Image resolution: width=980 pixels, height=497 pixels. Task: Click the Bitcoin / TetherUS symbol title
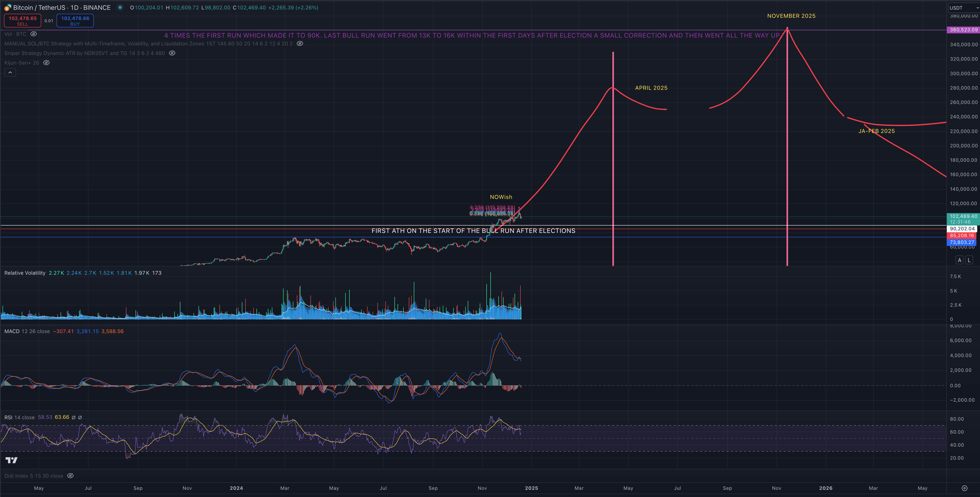62,8
